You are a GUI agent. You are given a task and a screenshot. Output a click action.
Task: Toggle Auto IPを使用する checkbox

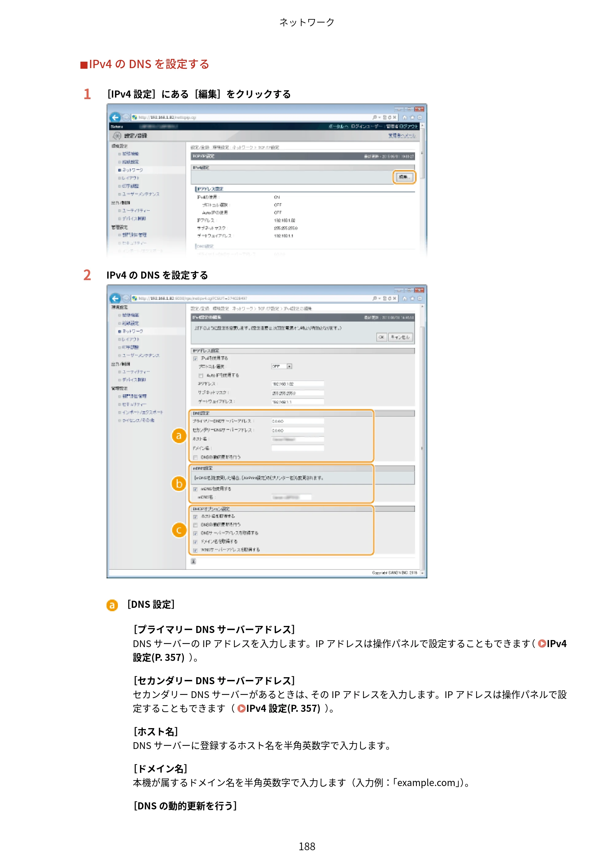point(201,376)
